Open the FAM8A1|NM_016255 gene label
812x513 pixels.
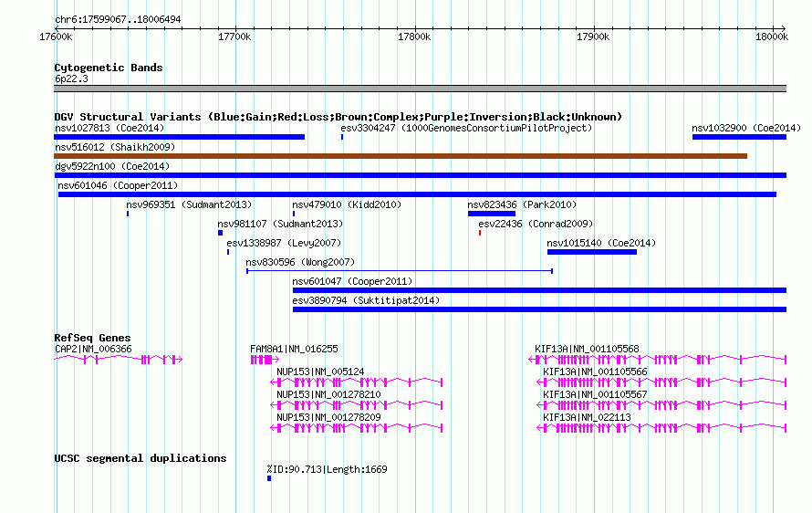(x=294, y=350)
